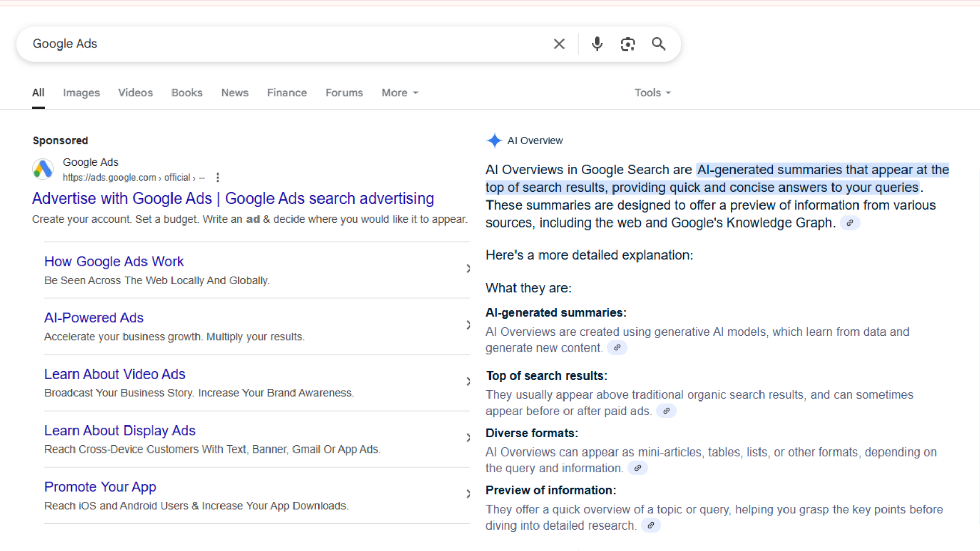Switch to the Forums tab

(345, 93)
